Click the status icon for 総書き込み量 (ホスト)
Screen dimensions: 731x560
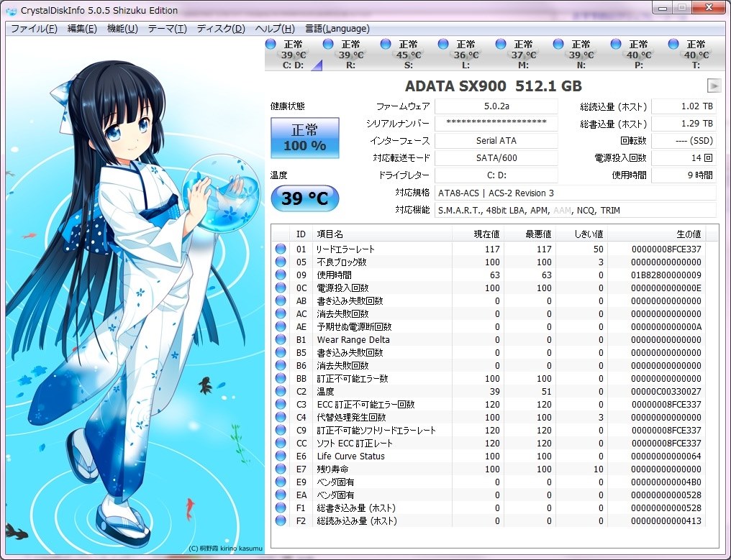281,508
